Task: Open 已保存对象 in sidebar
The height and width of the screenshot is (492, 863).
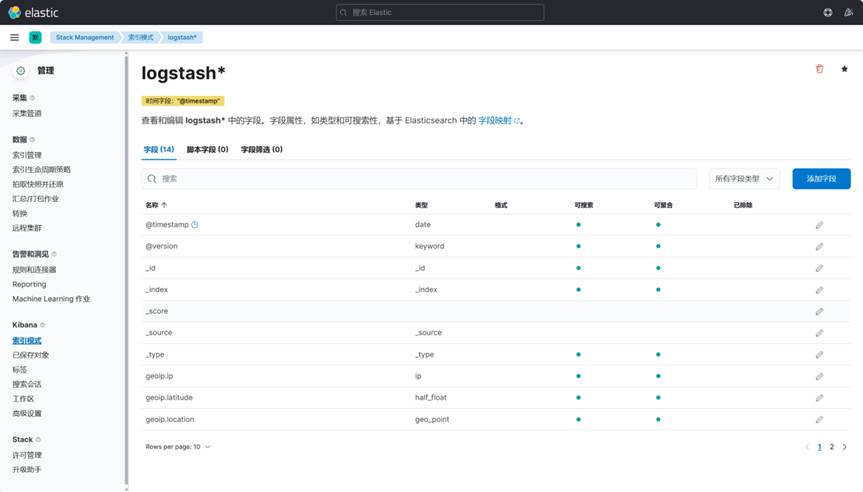Action: 31,355
